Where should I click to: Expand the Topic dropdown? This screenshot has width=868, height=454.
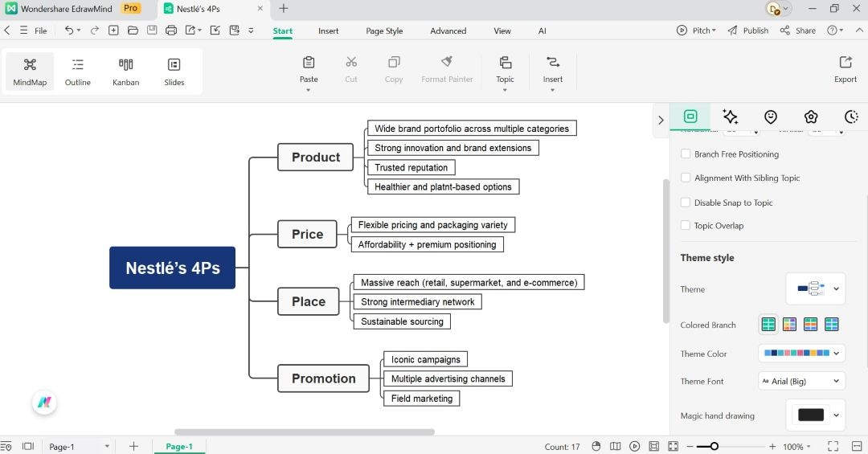coord(505,90)
